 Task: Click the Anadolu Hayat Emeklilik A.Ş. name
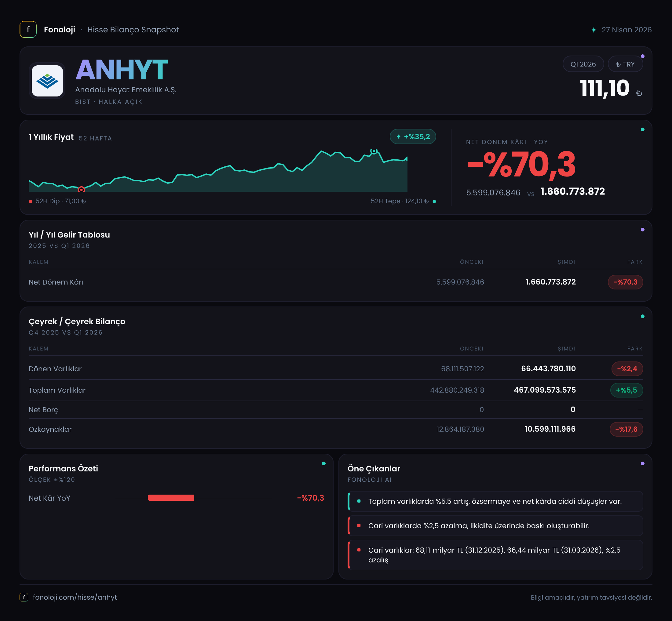click(x=126, y=90)
